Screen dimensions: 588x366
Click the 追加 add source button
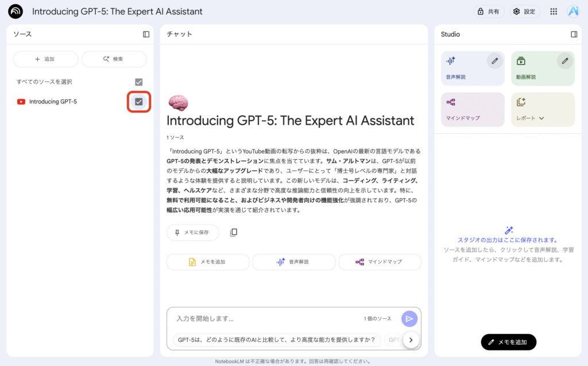pos(45,59)
